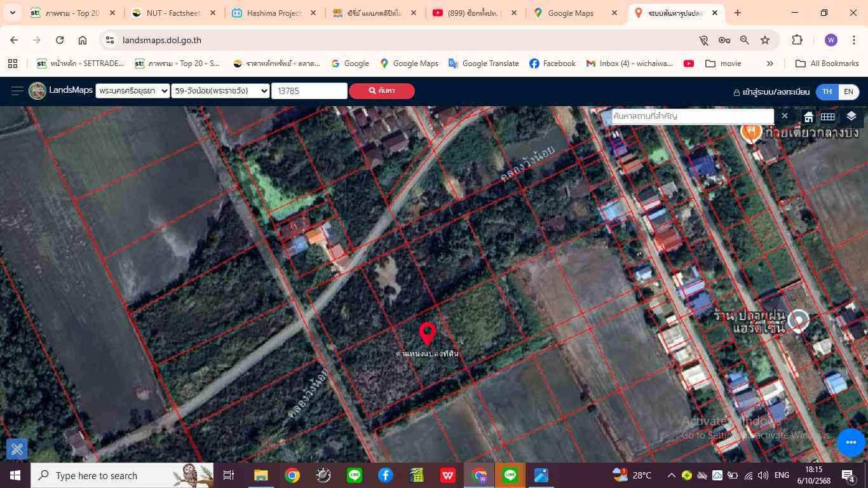Bookmark this page with the star icon

pos(765,40)
